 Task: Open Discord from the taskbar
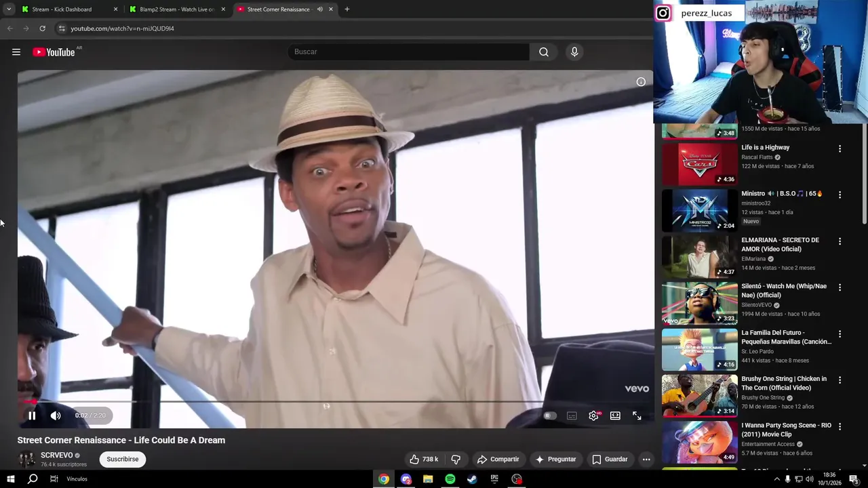(406, 479)
